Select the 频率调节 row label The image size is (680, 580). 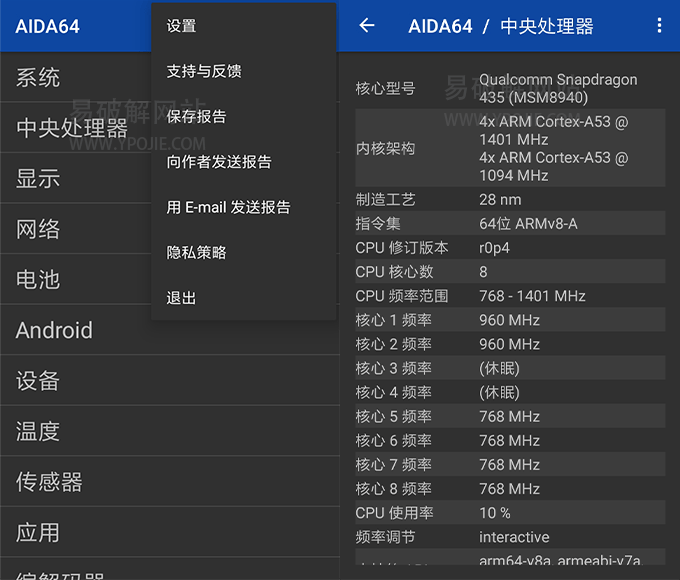pos(385,537)
